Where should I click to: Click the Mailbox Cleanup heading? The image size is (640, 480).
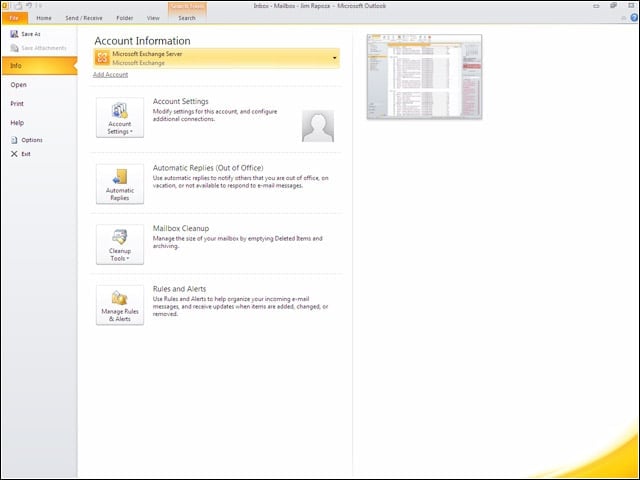point(181,228)
